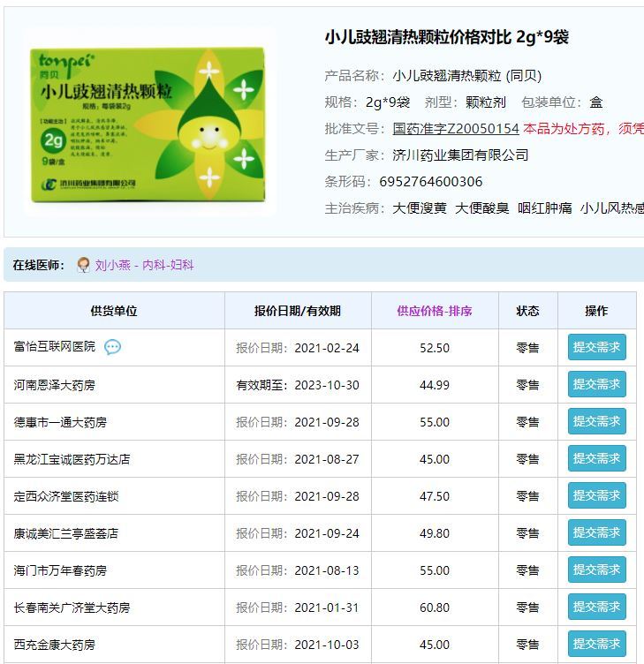
Task: Click dosage form value 颗粒剂
Action: click(x=486, y=102)
